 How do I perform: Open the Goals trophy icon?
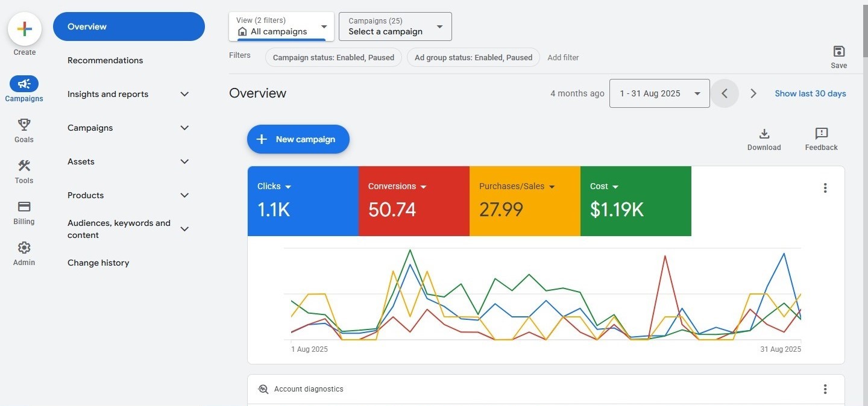tap(24, 125)
